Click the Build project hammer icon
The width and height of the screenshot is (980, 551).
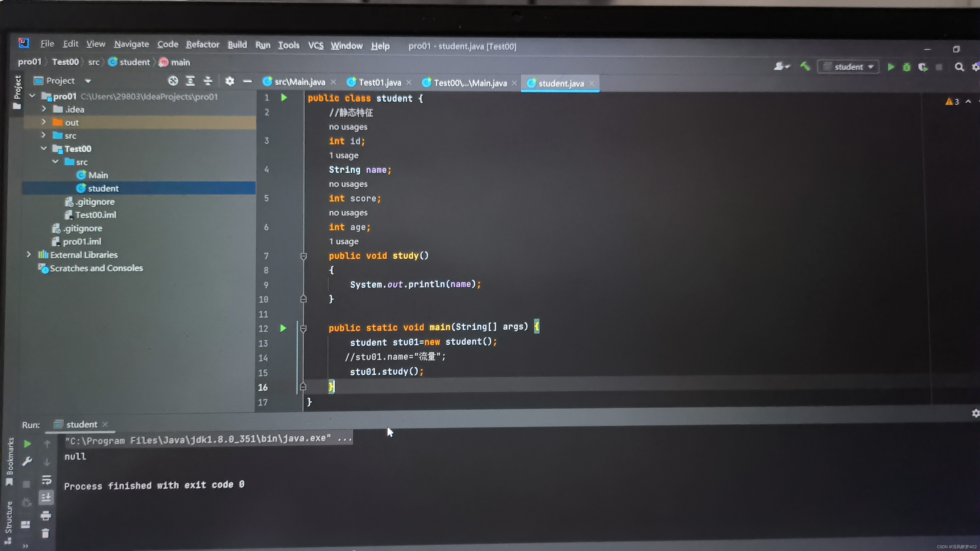point(805,66)
